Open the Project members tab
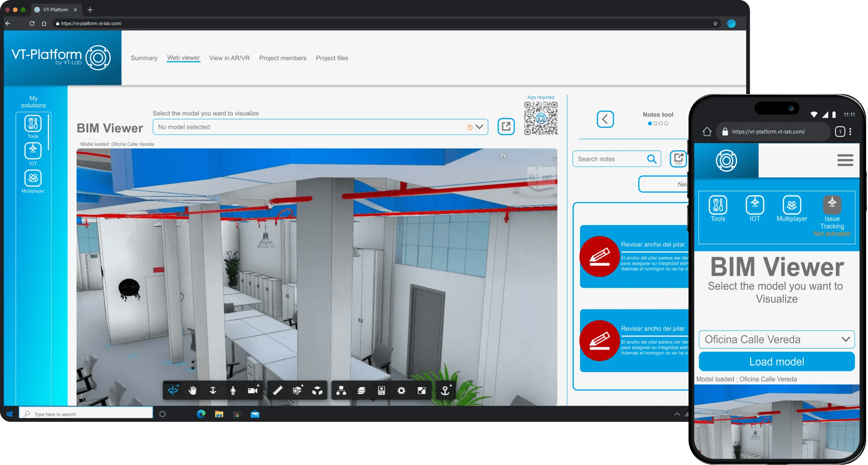868x465 pixels. (x=283, y=58)
